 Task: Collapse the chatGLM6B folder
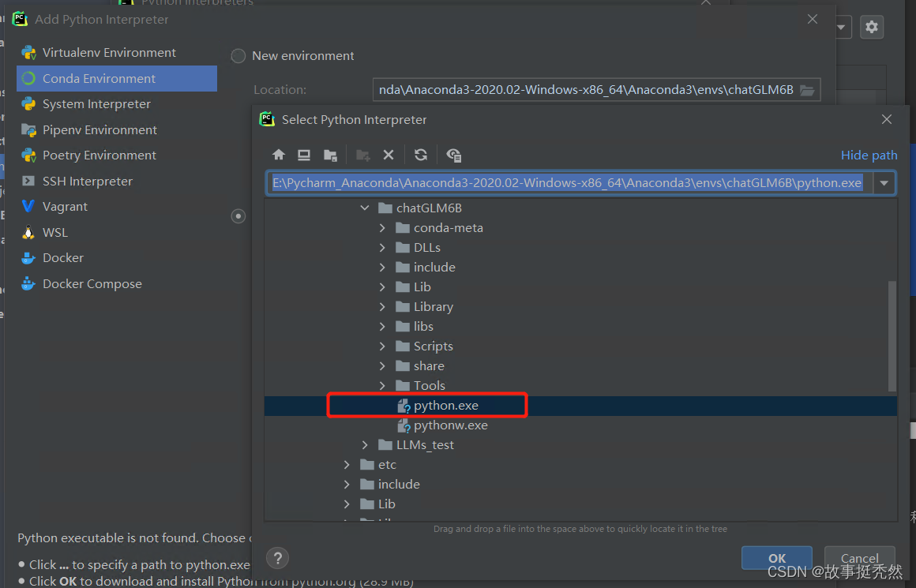click(x=365, y=208)
